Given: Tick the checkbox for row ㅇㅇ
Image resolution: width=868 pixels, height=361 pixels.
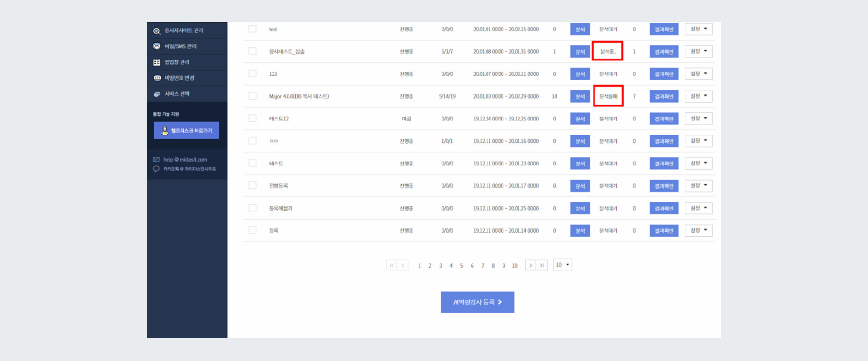Looking at the screenshot, I should tap(252, 141).
